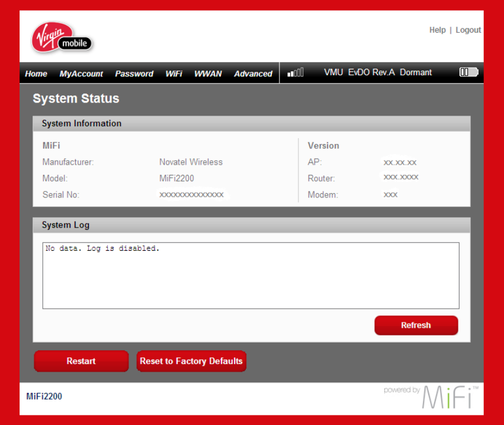This screenshot has width=504, height=425.
Task: Open the Home menu item
Action: (36, 74)
